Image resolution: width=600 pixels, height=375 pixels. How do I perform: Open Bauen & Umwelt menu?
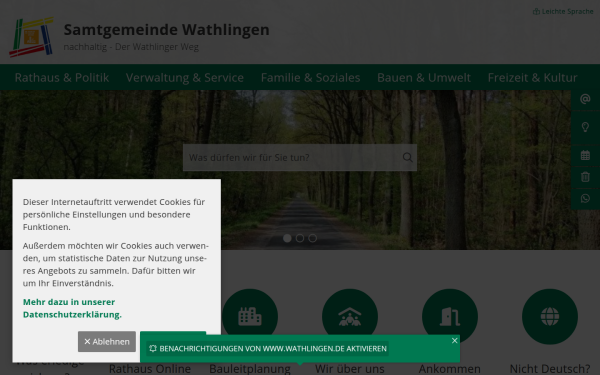[x=424, y=78]
